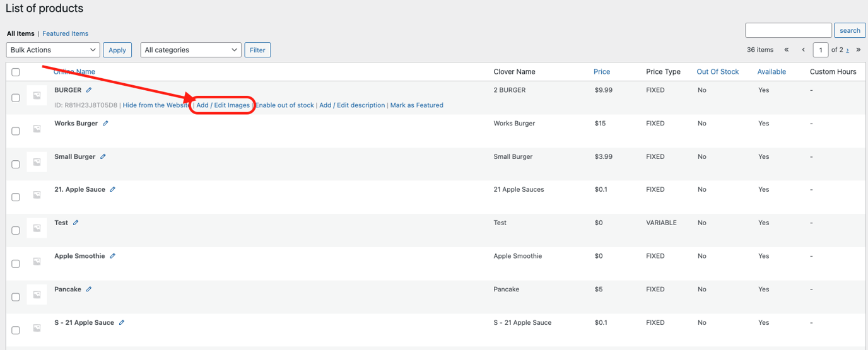
Task: Click pencil icon beside Small Burger
Action: click(x=103, y=156)
